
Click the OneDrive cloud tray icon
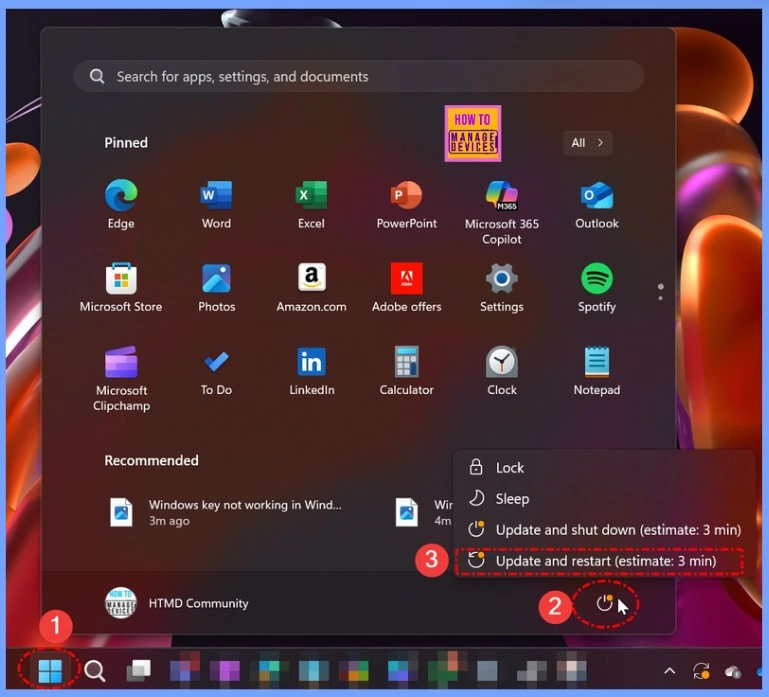(x=733, y=671)
